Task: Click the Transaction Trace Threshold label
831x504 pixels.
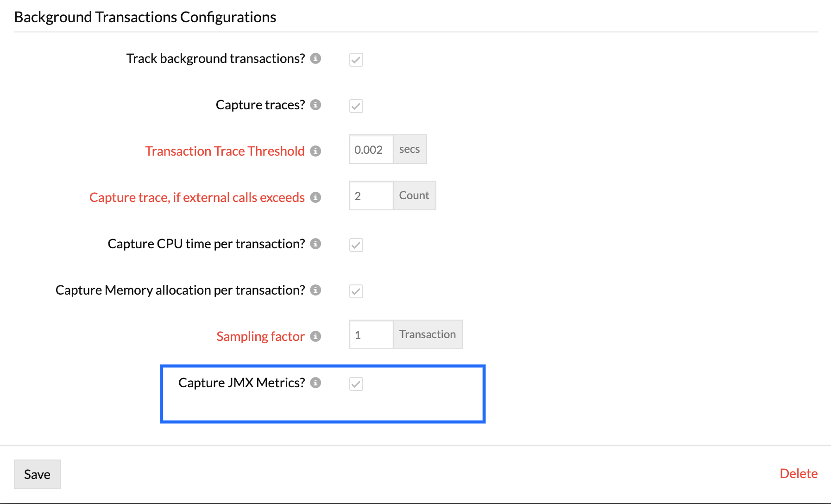Action: [x=225, y=151]
